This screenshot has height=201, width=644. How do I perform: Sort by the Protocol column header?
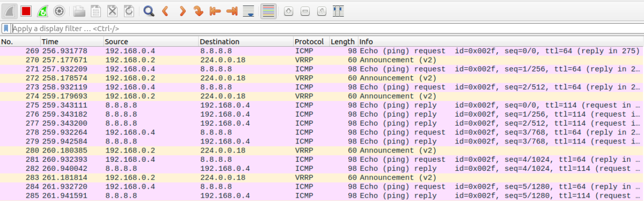[311, 41]
